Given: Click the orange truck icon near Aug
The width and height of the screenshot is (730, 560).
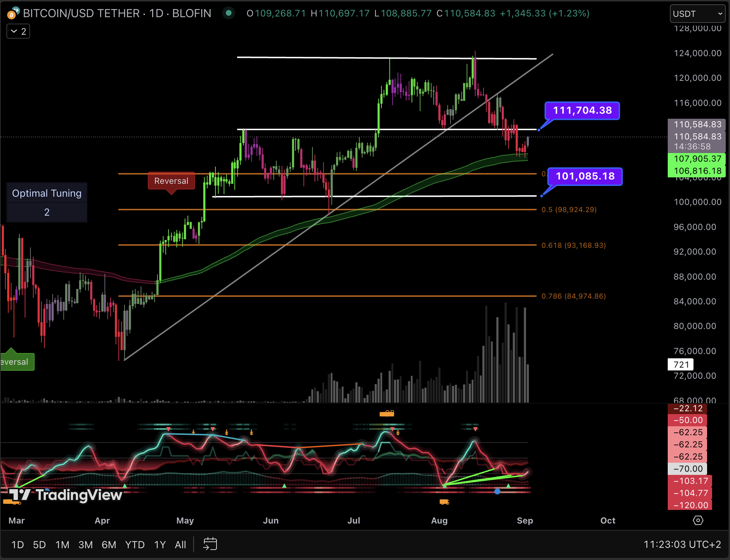Looking at the screenshot, I should coord(444,502).
